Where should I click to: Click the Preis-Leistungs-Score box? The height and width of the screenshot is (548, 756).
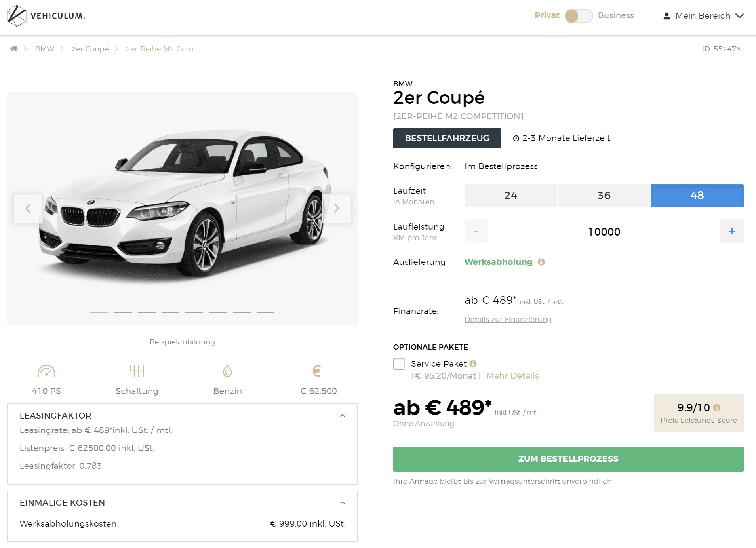pyautogui.click(x=699, y=413)
